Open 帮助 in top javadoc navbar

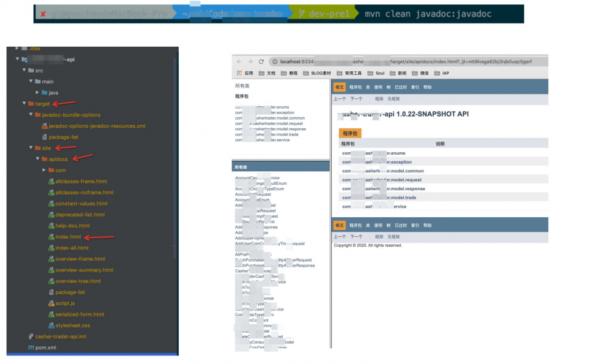point(427,87)
